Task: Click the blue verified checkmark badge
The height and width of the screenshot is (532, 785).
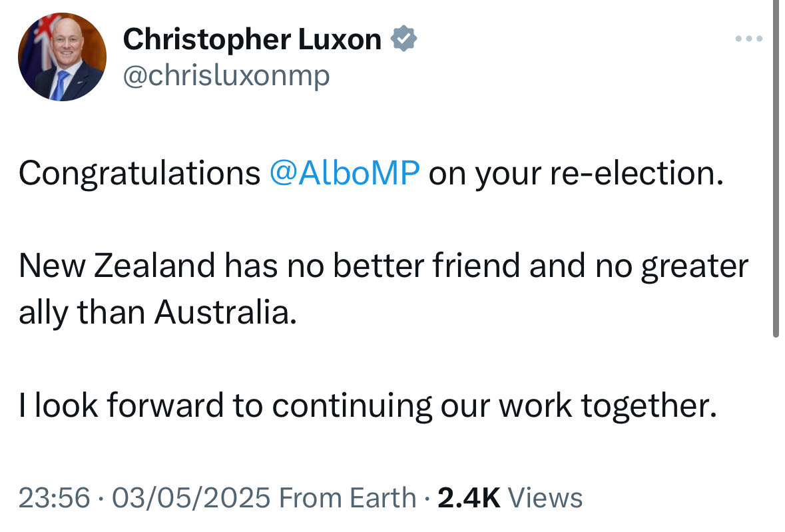Action: (x=403, y=39)
